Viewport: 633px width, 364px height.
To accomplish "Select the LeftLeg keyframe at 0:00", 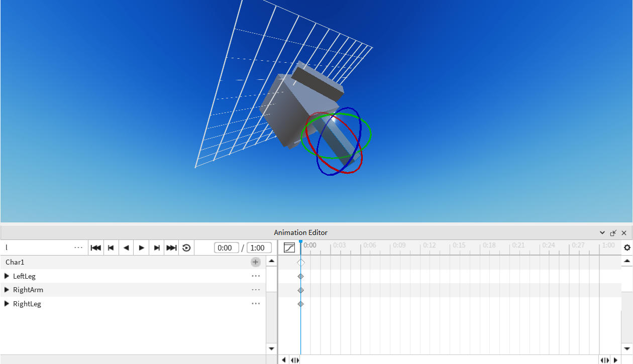I will pyautogui.click(x=301, y=276).
